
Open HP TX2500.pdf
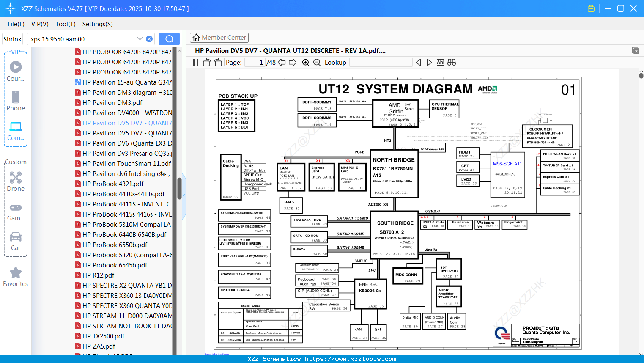point(99,336)
